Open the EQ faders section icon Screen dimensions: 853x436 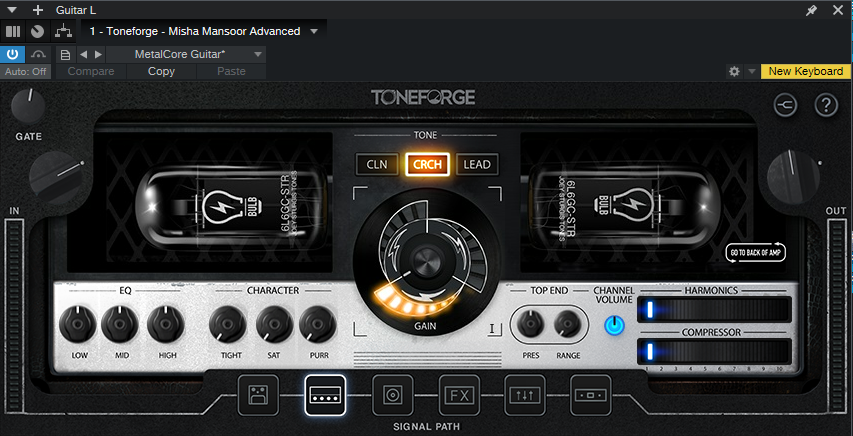[x=525, y=395]
